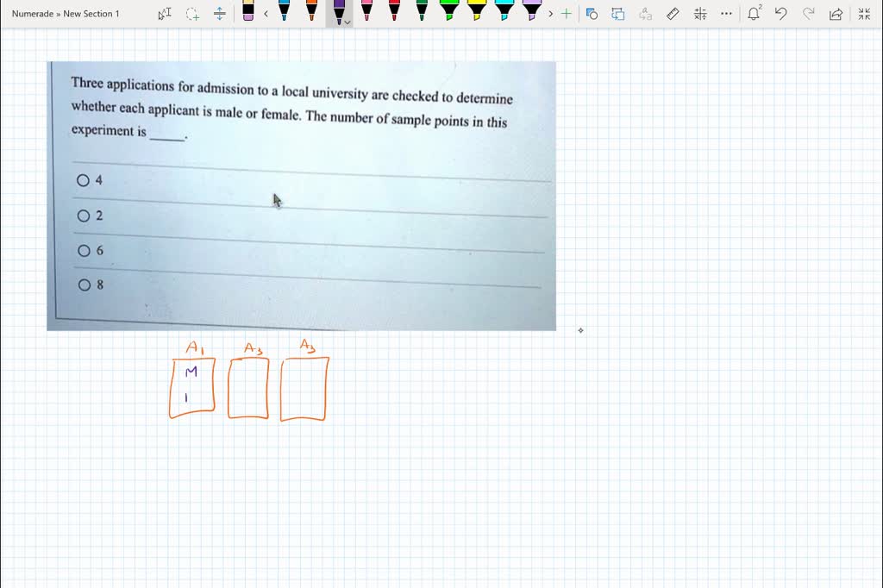Redo the last undone action
Image resolution: width=883 pixels, height=588 pixels.
point(808,14)
